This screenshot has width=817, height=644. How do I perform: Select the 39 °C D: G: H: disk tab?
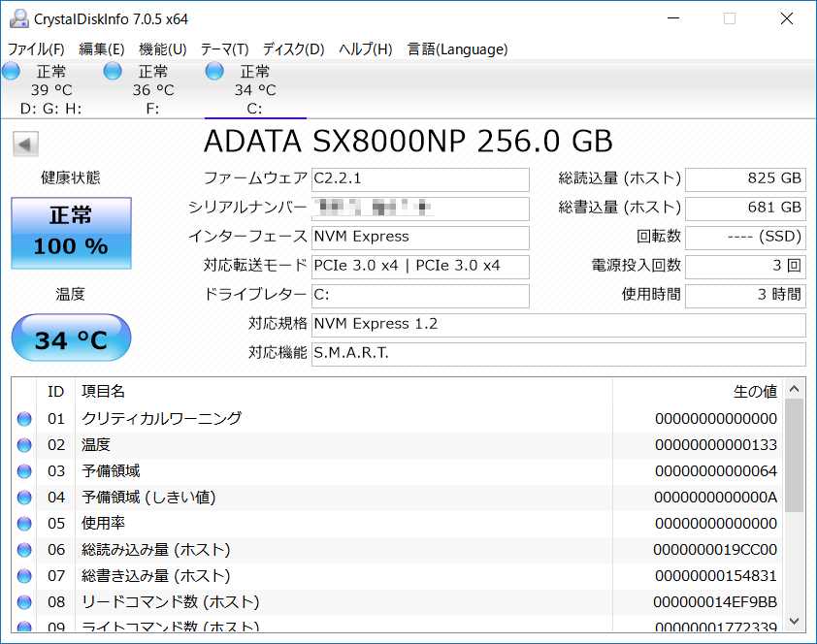click(51, 89)
